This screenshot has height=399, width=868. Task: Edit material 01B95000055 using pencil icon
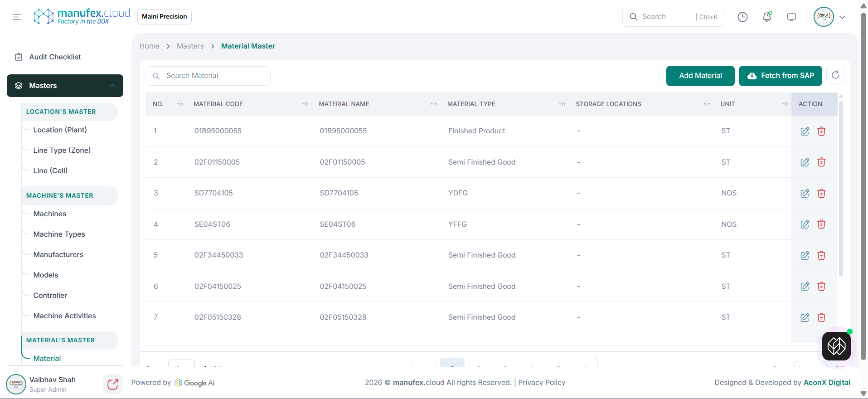coord(805,131)
